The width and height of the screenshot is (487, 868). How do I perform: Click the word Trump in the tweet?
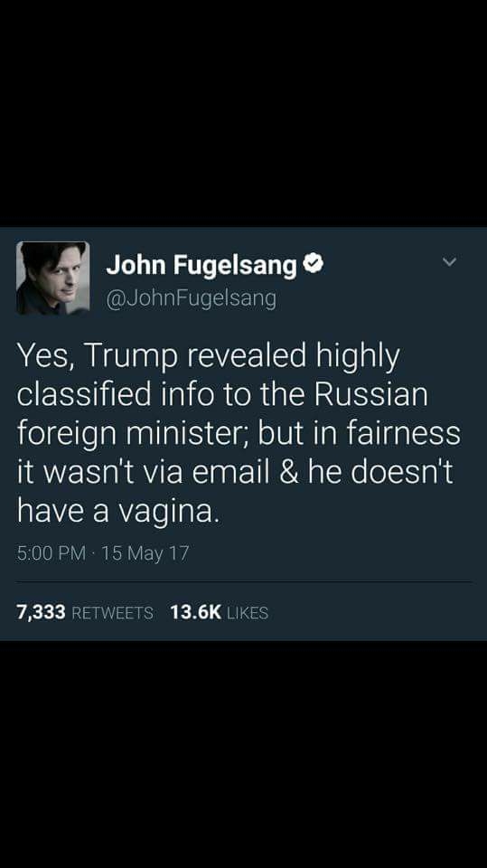(x=132, y=358)
